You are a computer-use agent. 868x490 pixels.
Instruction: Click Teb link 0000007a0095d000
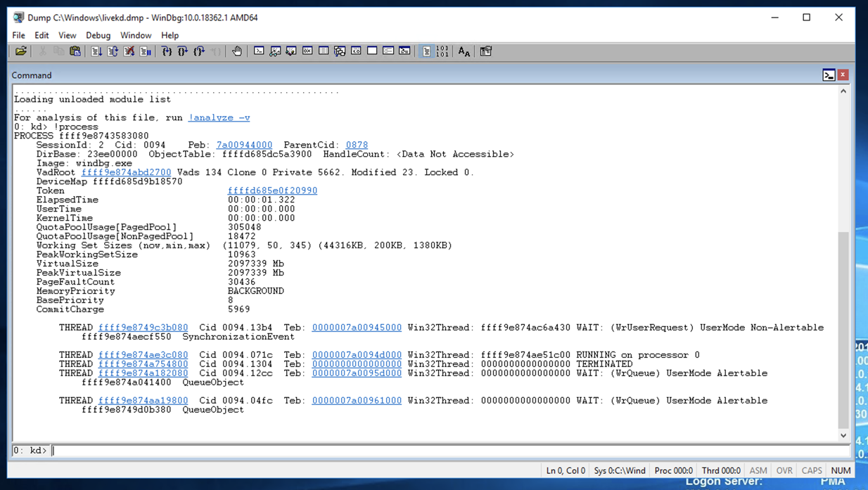pyautogui.click(x=357, y=373)
